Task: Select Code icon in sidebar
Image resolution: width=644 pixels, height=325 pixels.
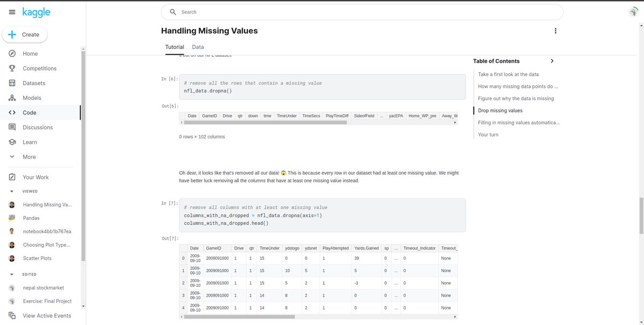Action: [x=12, y=113]
